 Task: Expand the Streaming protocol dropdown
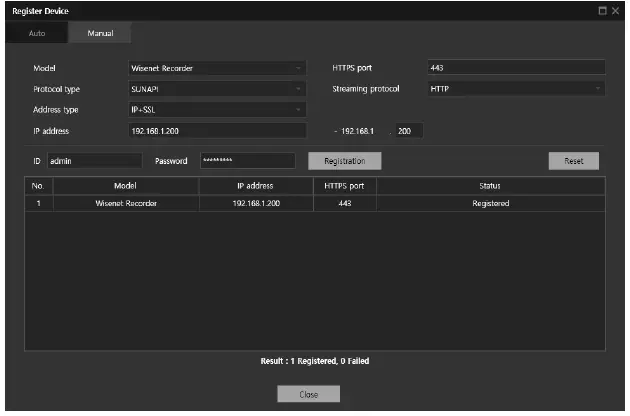[516, 89]
